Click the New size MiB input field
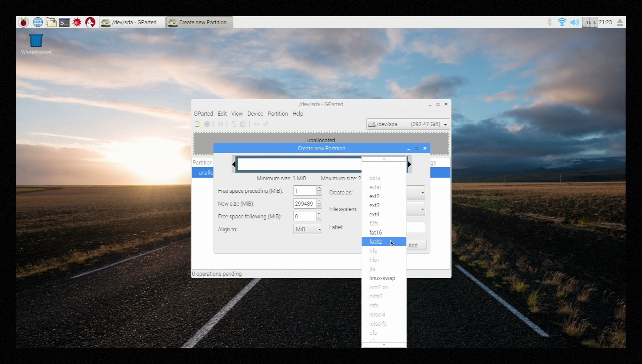The image size is (642, 364). 306,203
